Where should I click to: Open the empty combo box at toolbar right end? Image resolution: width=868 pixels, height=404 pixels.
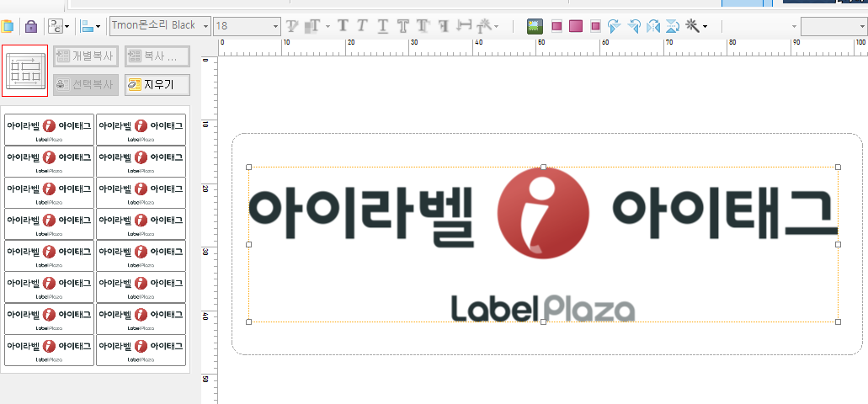coord(833,26)
